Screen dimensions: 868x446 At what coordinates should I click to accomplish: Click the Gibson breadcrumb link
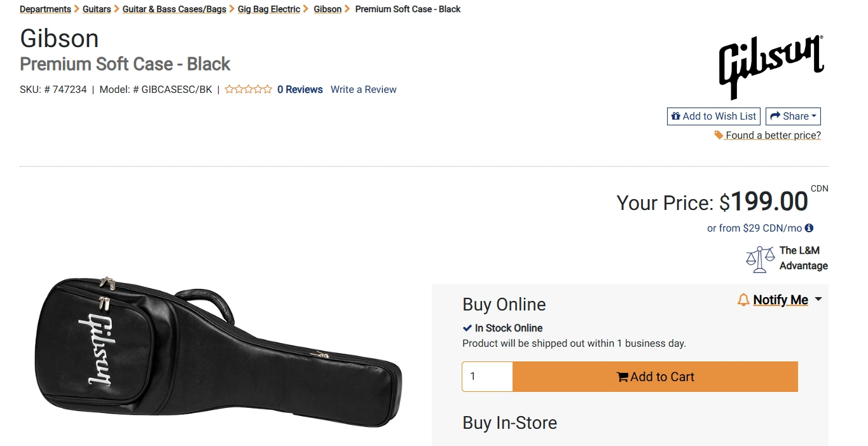coord(327,10)
